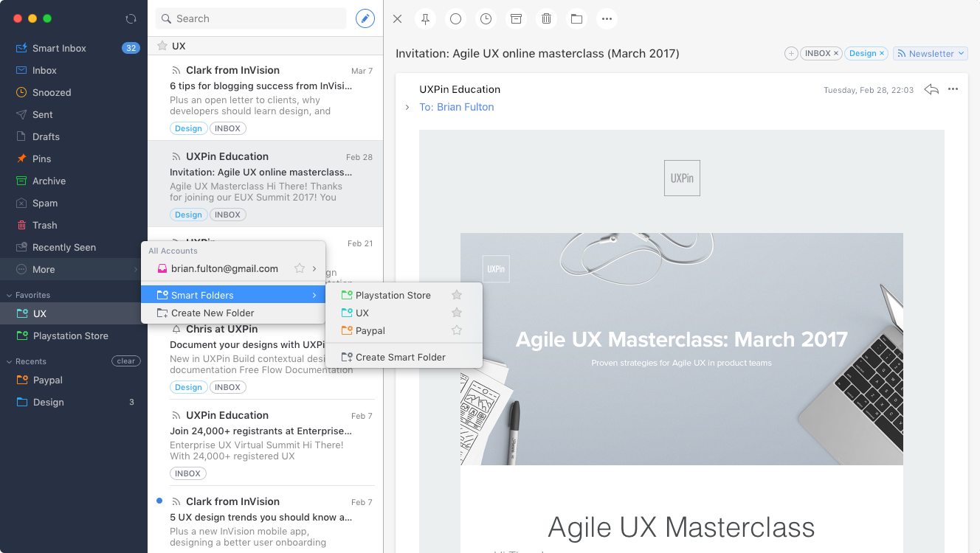The height and width of the screenshot is (553, 980).
Task: Open the Trash folder in sidebar
Action: (74, 225)
